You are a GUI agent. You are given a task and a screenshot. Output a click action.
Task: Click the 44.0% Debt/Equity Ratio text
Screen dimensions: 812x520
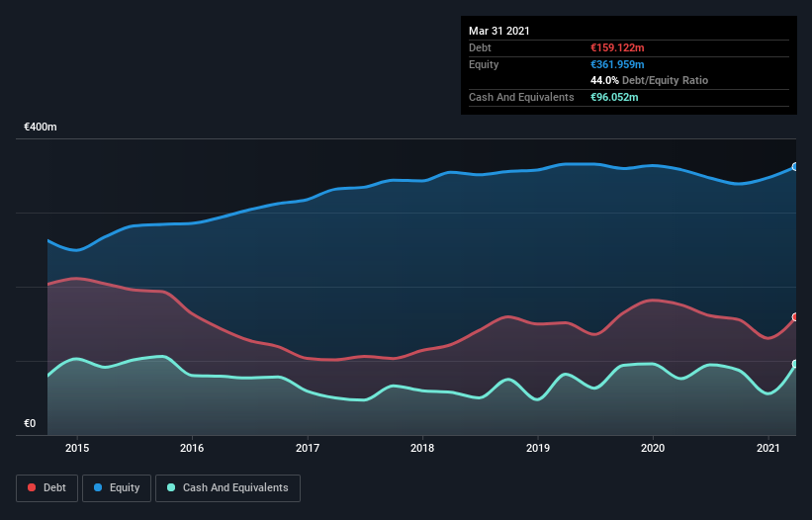(650, 80)
